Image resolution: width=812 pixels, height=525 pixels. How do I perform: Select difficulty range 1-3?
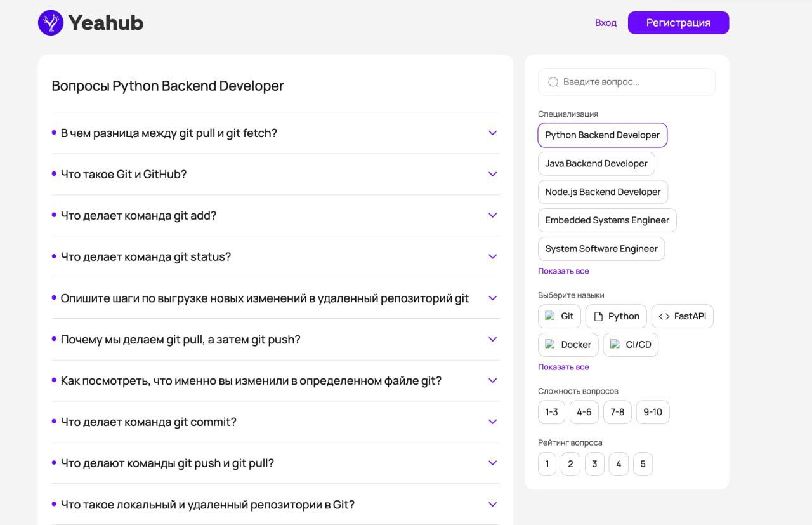[551, 412]
